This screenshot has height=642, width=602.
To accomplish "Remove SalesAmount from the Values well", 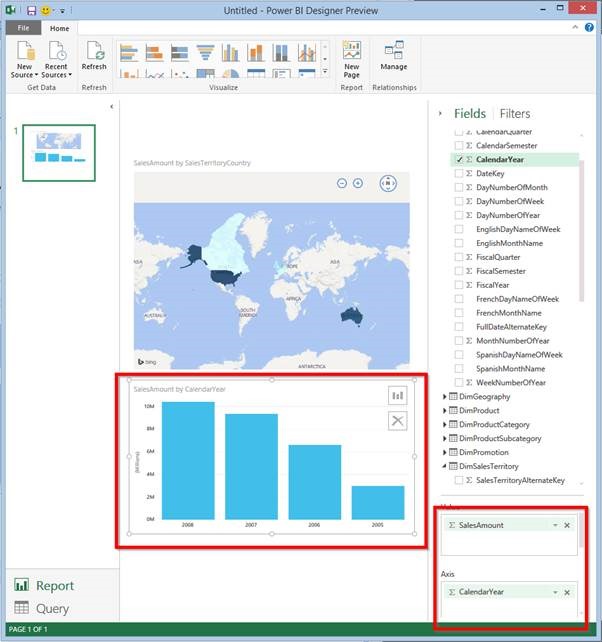I will point(567,525).
